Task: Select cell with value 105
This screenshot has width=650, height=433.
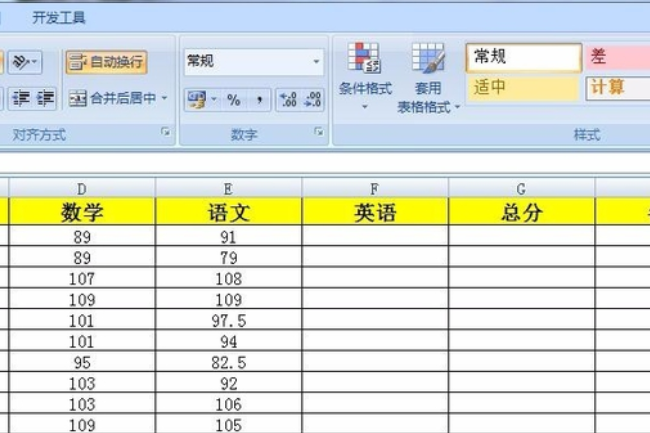Action: point(228,424)
